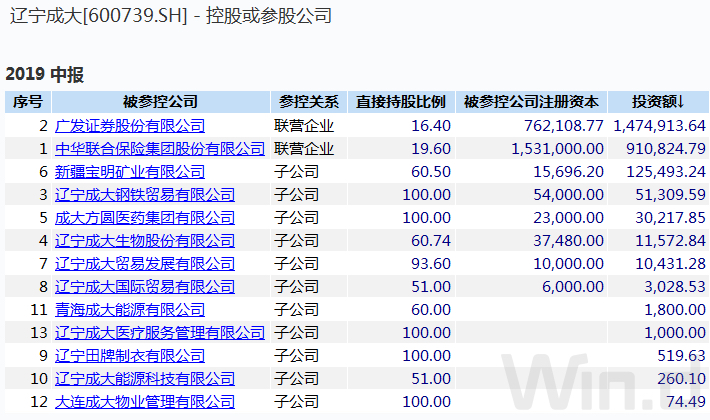Click the 参控关系 column header
The width and height of the screenshot is (710, 420).
click(x=309, y=102)
